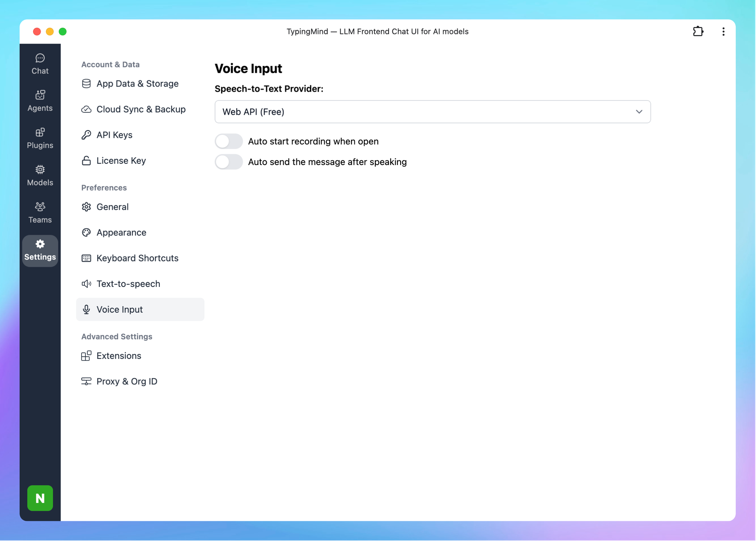Open the Agents section

point(40,101)
